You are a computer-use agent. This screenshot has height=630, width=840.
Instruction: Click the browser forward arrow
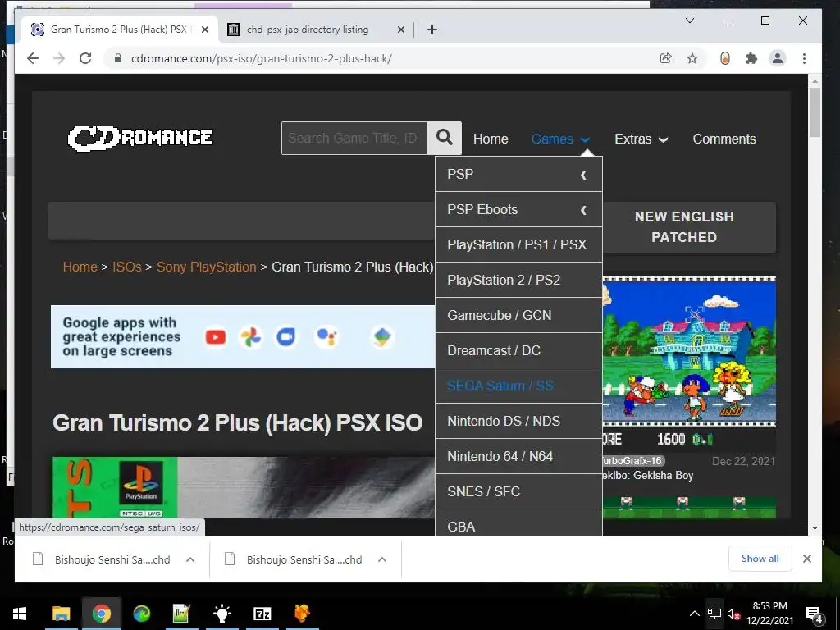pyautogui.click(x=59, y=58)
